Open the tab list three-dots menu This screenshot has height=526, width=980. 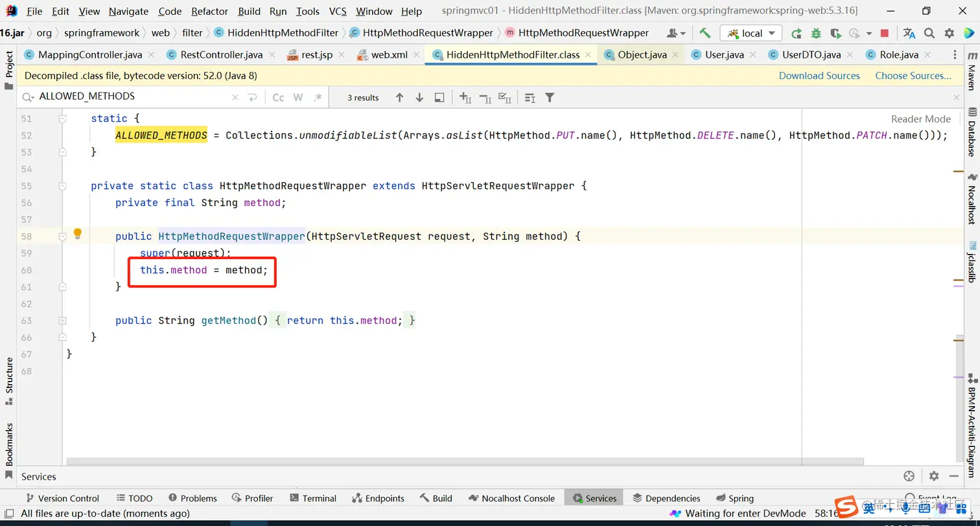pos(955,55)
